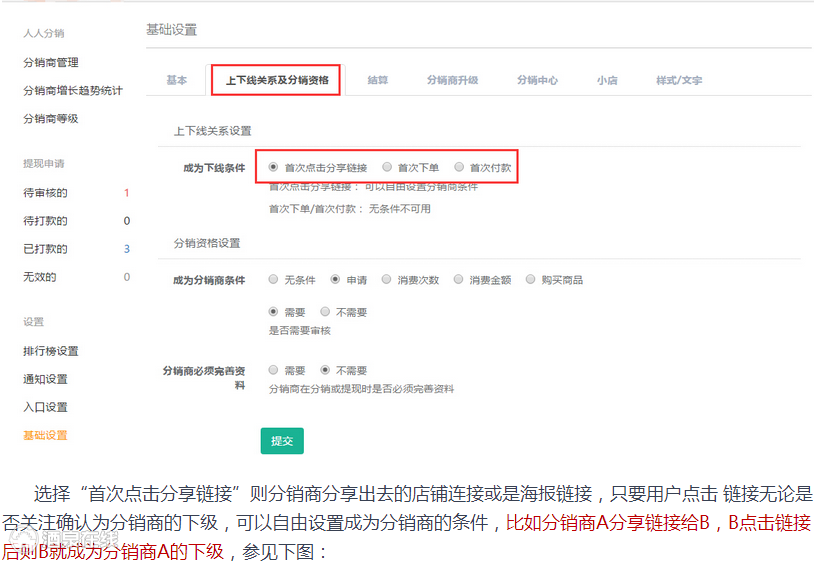Go to 分销商等级 in sidebar
The width and height of the screenshot is (830, 568).
click(51, 119)
